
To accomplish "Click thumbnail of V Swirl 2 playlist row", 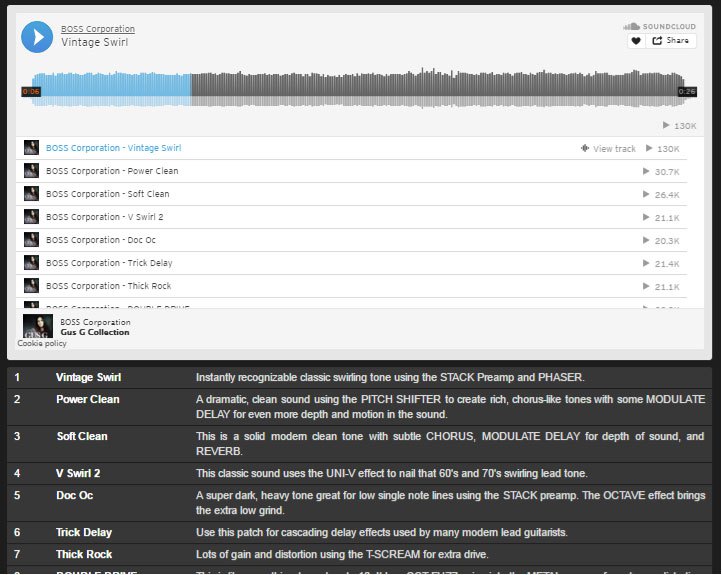I will pos(31,217).
